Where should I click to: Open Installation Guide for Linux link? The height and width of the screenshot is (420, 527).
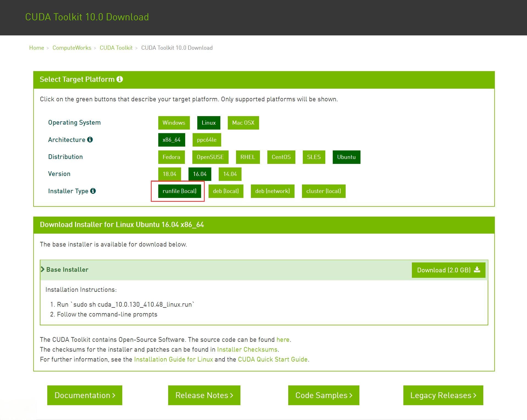coord(173,359)
